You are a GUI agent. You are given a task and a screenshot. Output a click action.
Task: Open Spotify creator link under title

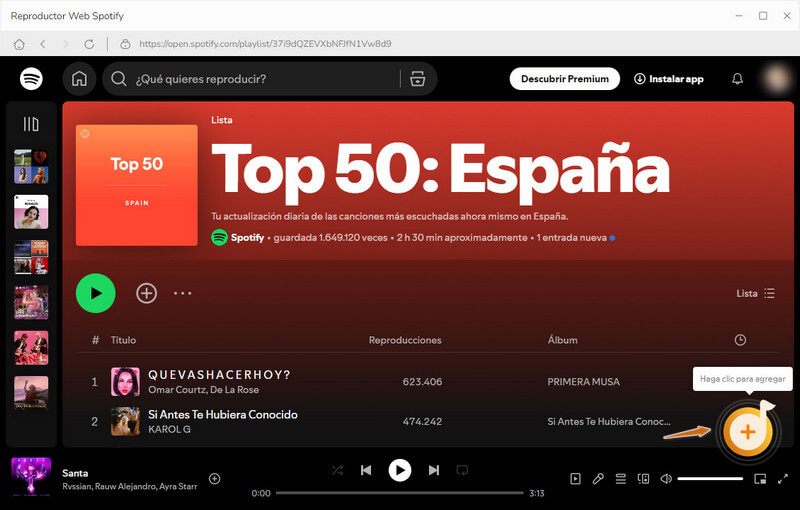click(x=247, y=238)
